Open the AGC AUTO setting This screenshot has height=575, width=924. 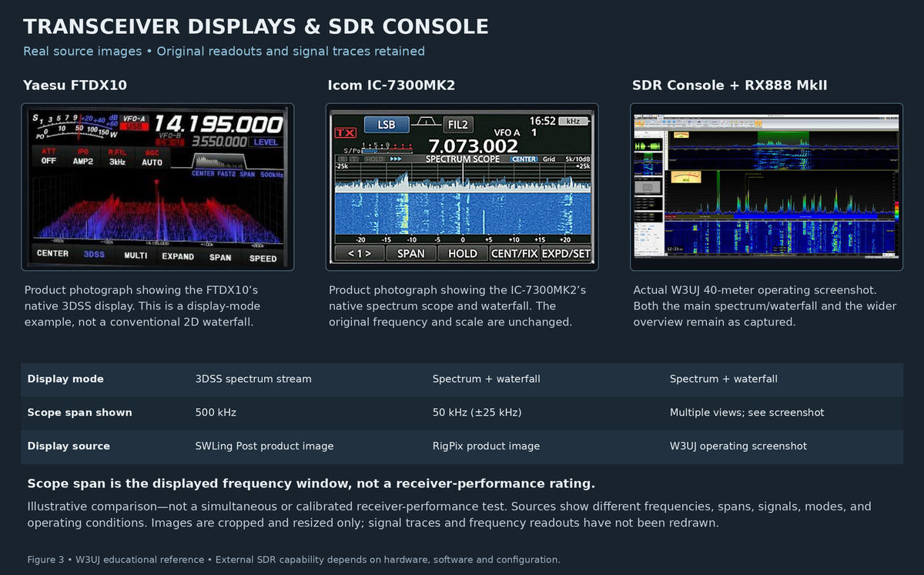152,156
